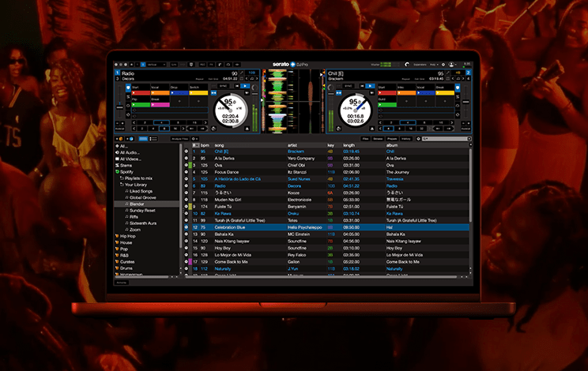Trigger the yellow Break cue on Chill deck
The width and height of the screenshot is (588, 371).
pyautogui.click(x=445, y=93)
